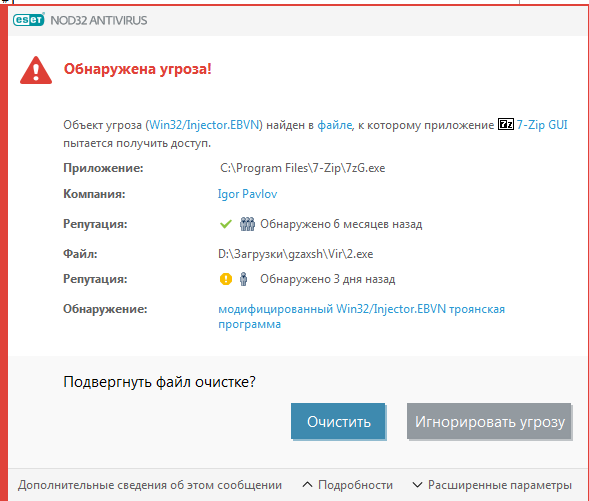Open the 'модифицированный Win32/Injector.EBVN троянская программа' detection link
This screenshot has width=589, height=501.
(x=361, y=316)
